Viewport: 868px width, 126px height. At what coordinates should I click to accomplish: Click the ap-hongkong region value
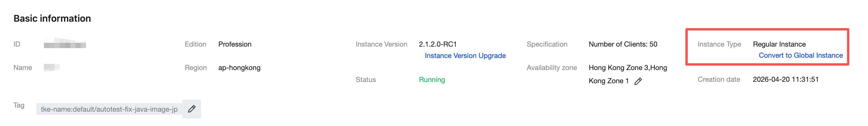tap(239, 68)
